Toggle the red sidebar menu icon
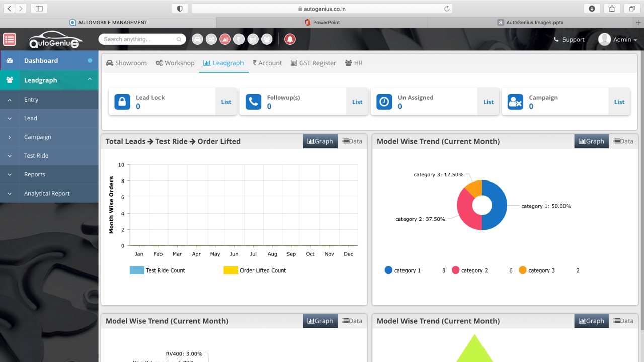The image size is (644, 362). (9, 39)
